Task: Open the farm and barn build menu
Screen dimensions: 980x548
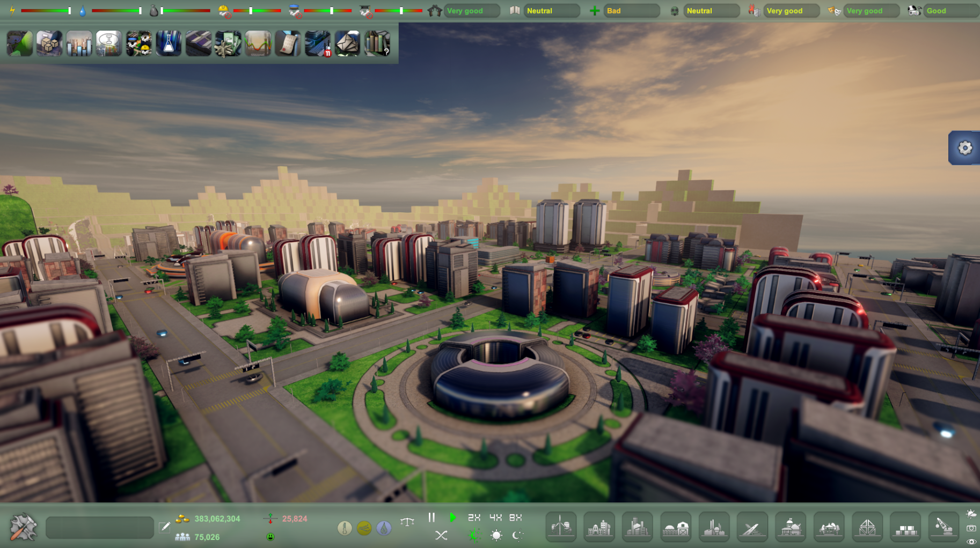Action: [676, 527]
